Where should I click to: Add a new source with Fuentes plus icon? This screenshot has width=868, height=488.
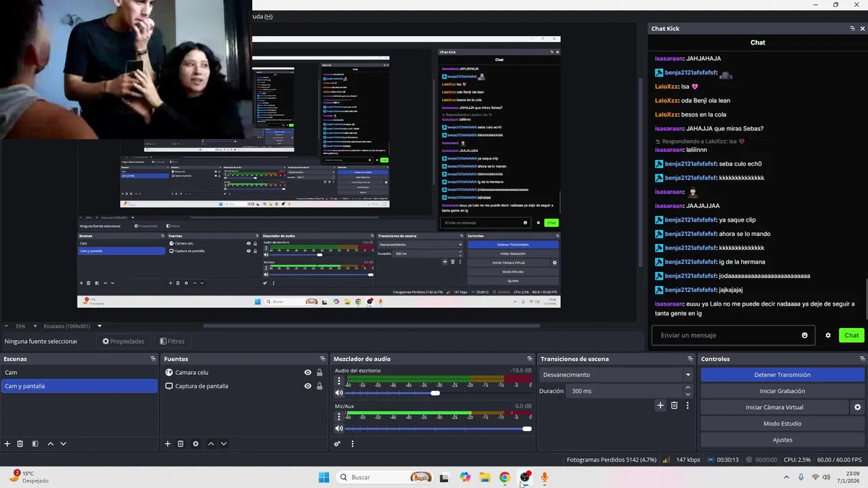coord(167,444)
